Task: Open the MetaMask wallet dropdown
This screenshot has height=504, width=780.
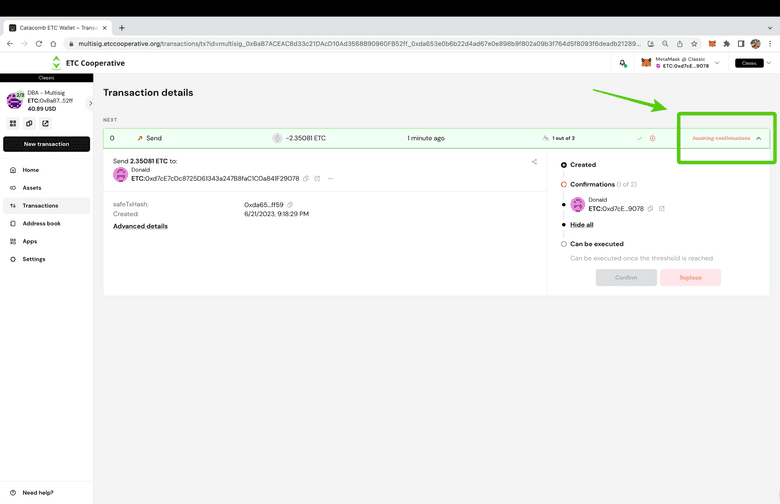Action: pos(716,63)
